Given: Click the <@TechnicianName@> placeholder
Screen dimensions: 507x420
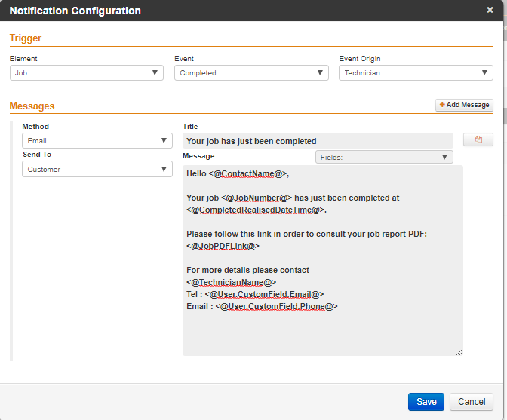Looking at the screenshot, I should pyautogui.click(x=231, y=282).
